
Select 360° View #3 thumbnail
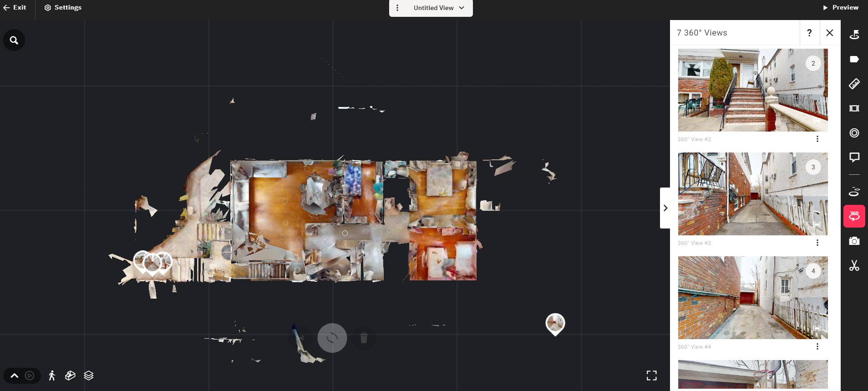[x=753, y=194]
